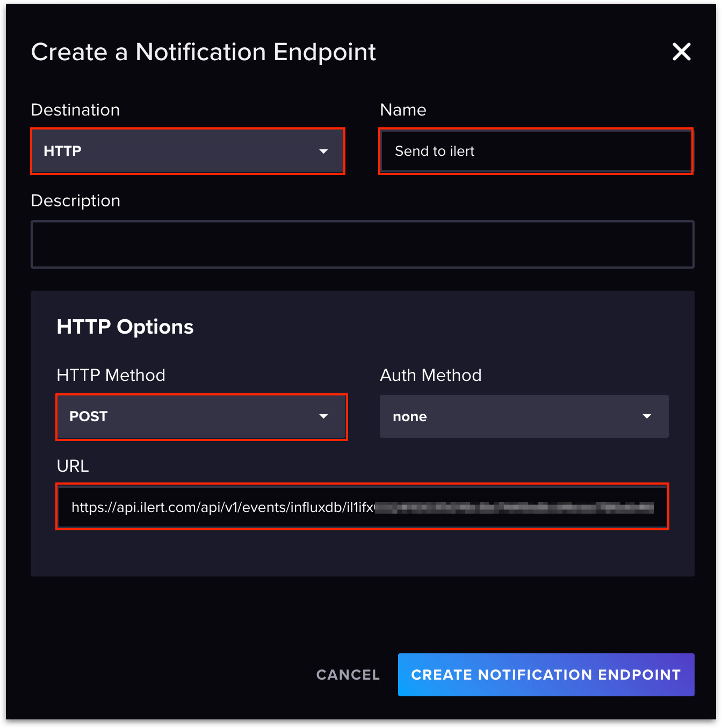Click into the empty Description text box
Viewport: 722px width, 728px height.
[362, 244]
